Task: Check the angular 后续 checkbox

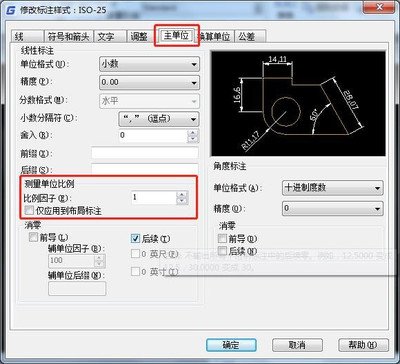Action: click(222, 250)
